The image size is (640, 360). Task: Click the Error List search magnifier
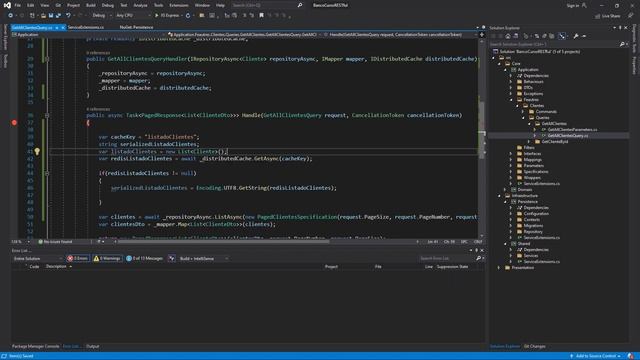click(478, 258)
